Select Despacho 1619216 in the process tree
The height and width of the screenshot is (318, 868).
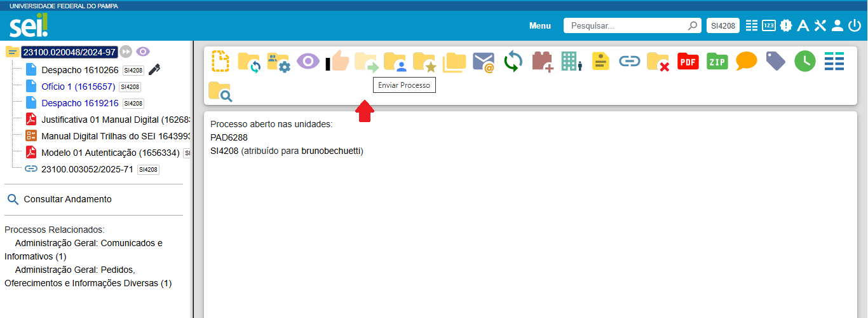coord(80,103)
